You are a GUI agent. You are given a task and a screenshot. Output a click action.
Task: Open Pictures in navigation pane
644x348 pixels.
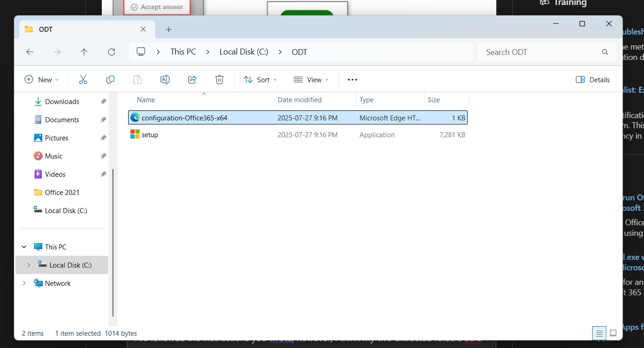57,138
